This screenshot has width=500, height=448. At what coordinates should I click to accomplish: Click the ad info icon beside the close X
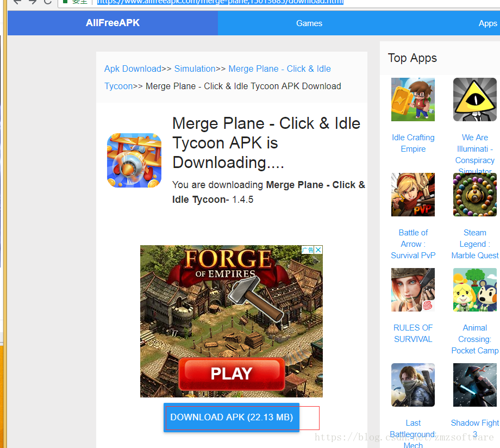tap(308, 250)
